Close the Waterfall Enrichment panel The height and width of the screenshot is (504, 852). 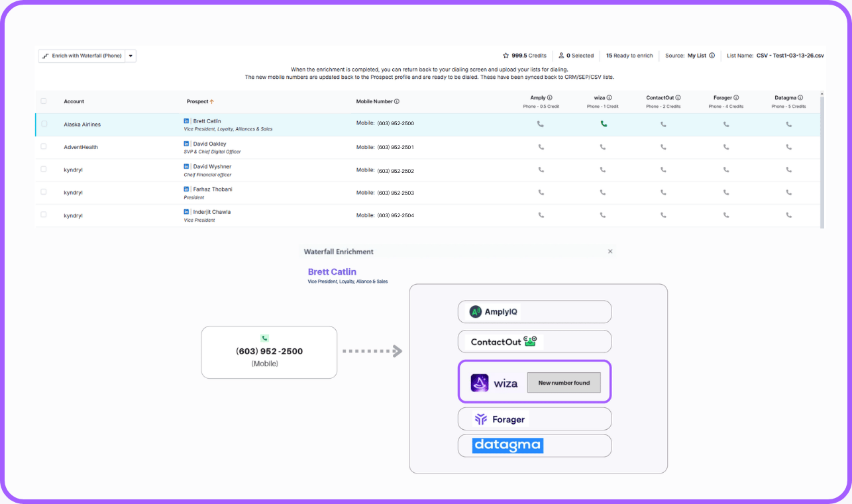coord(610,252)
